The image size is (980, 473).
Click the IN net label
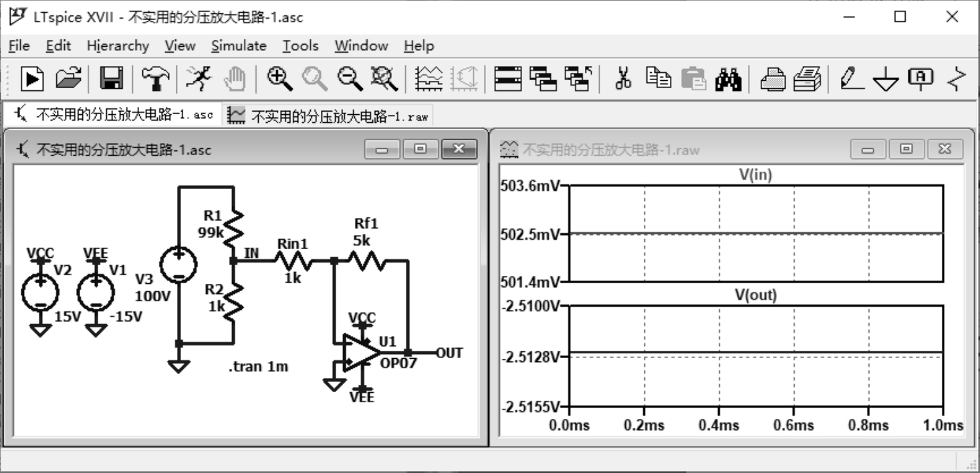point(251,253)
